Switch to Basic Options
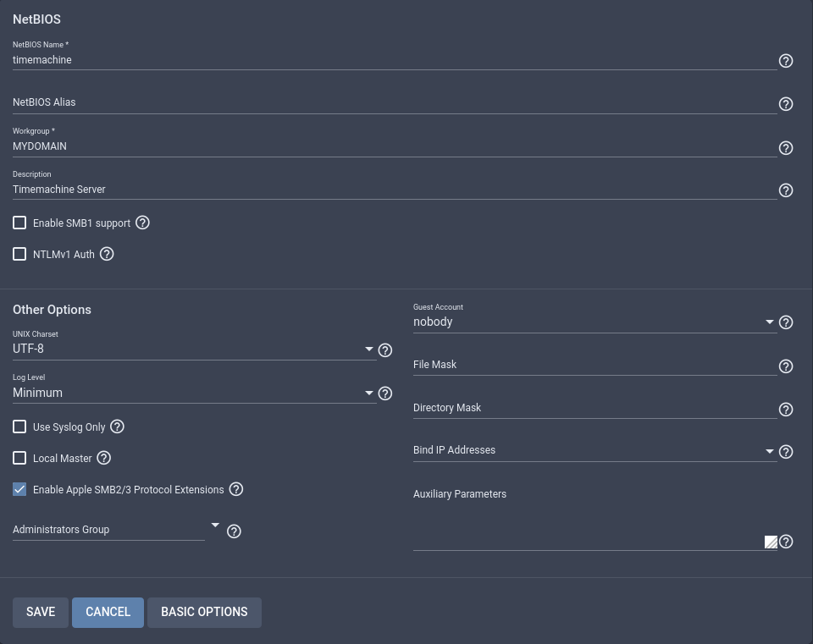 click(204, 612)
